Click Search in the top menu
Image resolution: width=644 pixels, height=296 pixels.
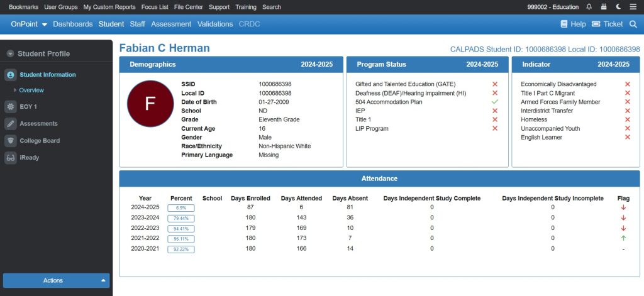point(272,7)
